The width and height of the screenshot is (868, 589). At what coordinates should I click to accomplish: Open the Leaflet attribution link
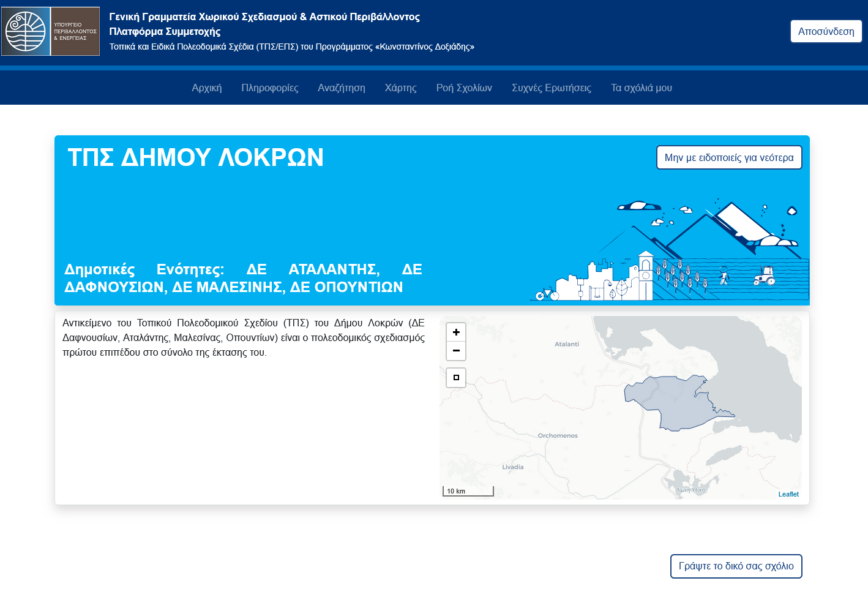pyautogui.click(x=788, y=494)
